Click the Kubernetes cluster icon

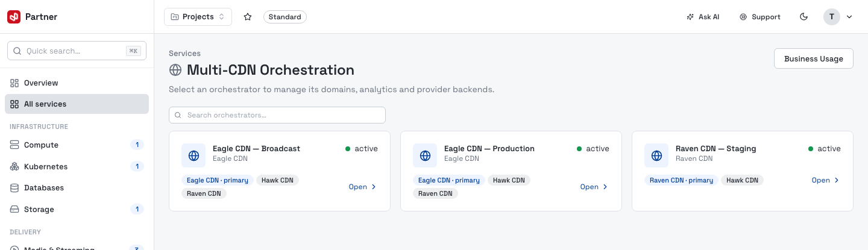point(14,166)
